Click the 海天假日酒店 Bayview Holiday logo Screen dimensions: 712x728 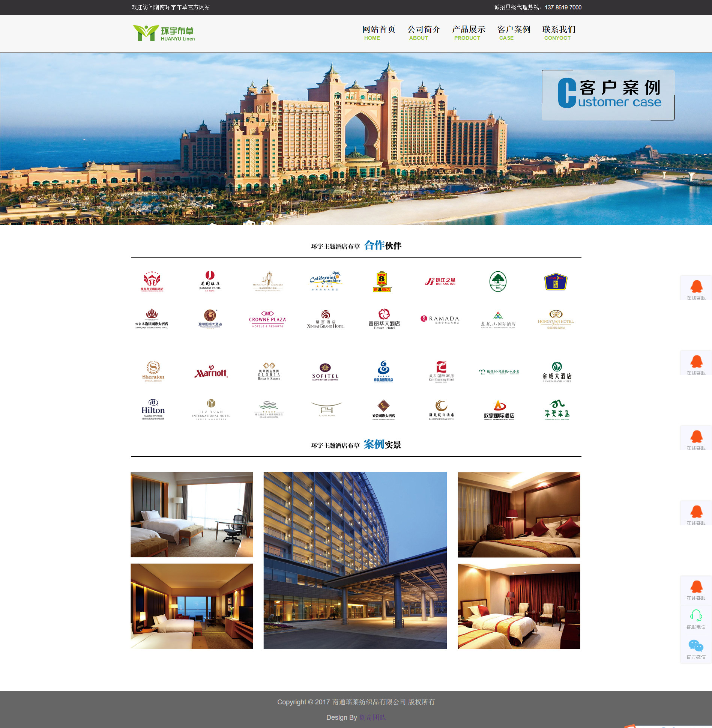(442, 410)
